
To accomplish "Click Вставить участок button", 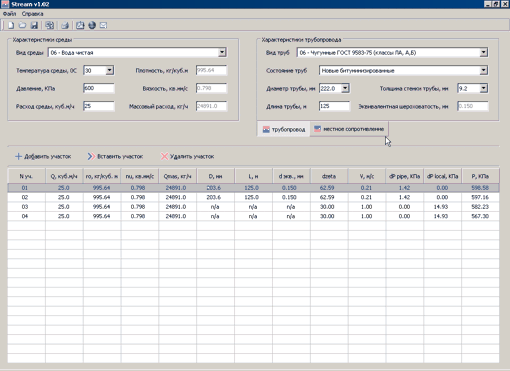I will tap(115, 156).
